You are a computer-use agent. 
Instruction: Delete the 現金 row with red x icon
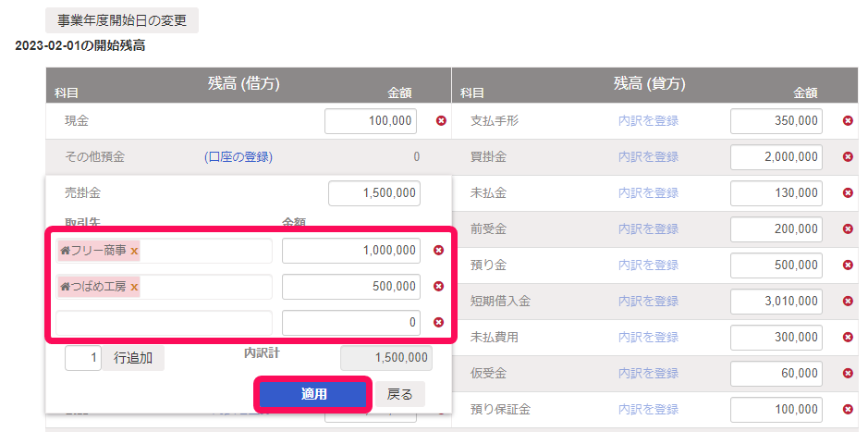pos(441,121)
